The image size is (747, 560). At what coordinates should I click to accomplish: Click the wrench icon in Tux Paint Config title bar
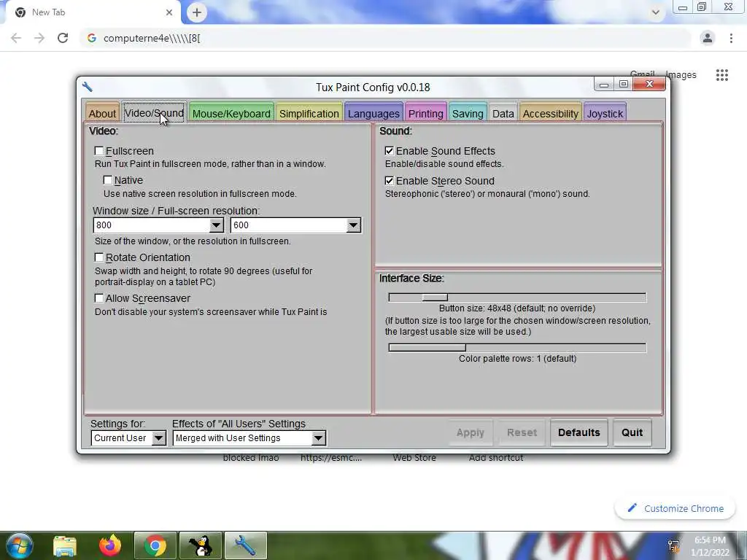88,87
